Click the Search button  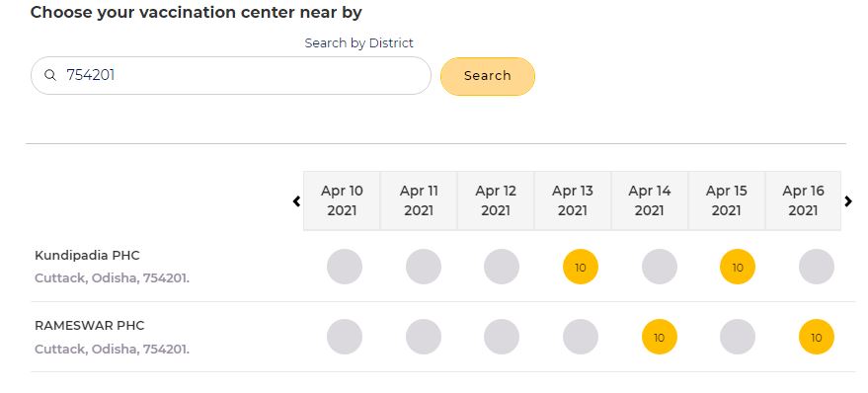click(488, 76)
